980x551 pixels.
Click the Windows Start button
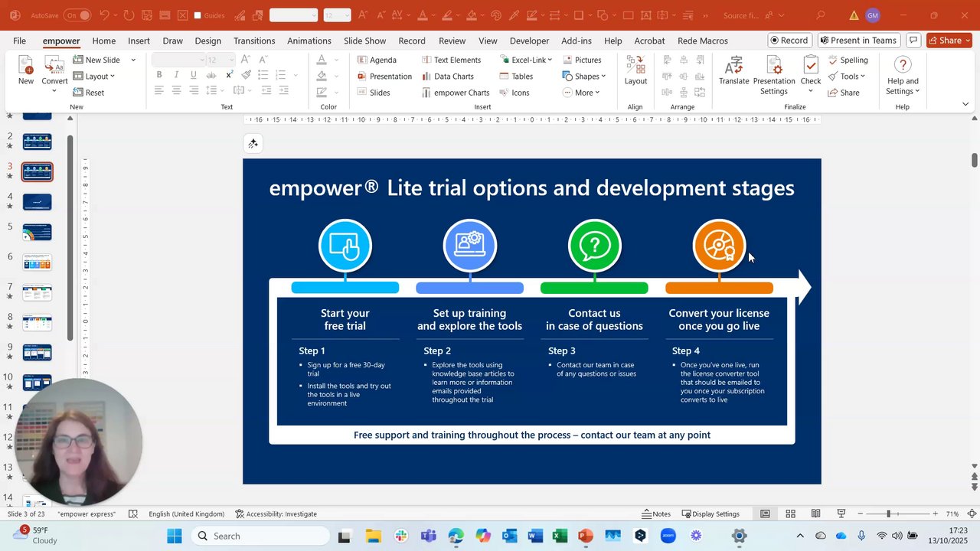point(175,536)
